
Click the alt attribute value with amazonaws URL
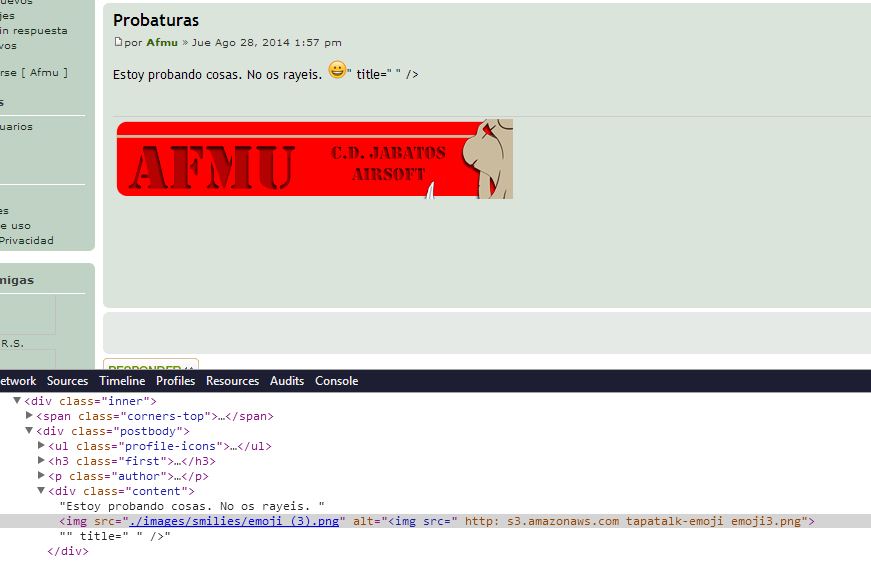coord(594,521)
